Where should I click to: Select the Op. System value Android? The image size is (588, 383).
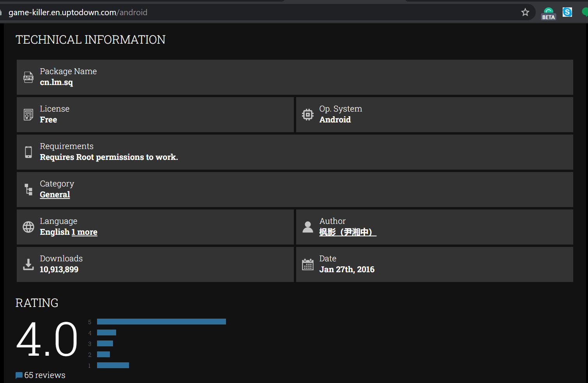coord(335,120)
